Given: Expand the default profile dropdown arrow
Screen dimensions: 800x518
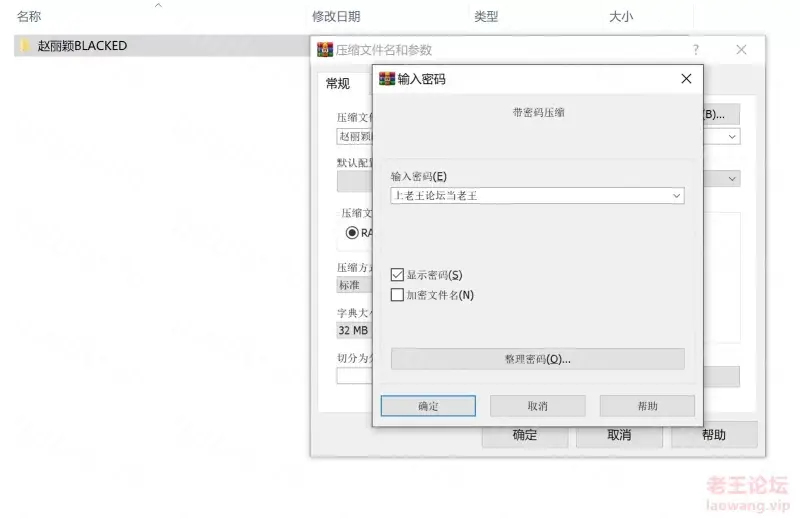Looking at the screenshot, I should tap(732, 179).
